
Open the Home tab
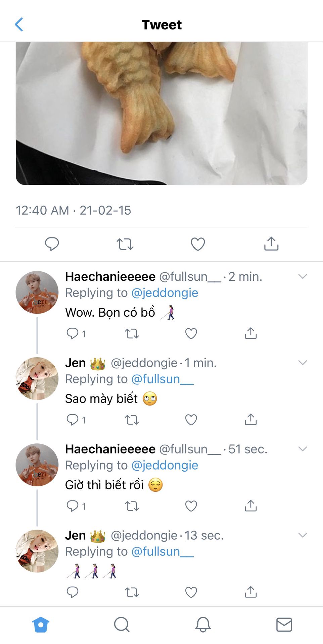41,625
